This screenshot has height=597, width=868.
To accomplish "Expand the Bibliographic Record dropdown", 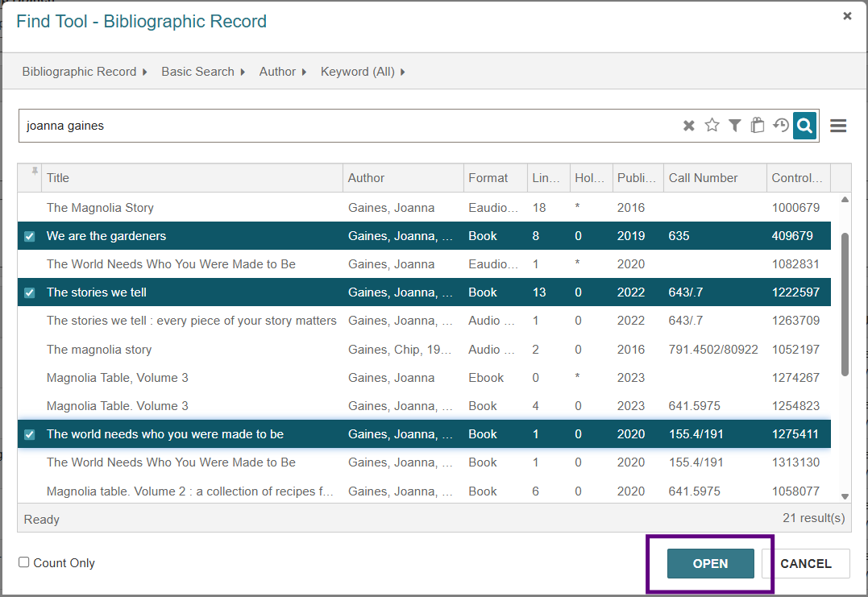I will coord(84,72).
